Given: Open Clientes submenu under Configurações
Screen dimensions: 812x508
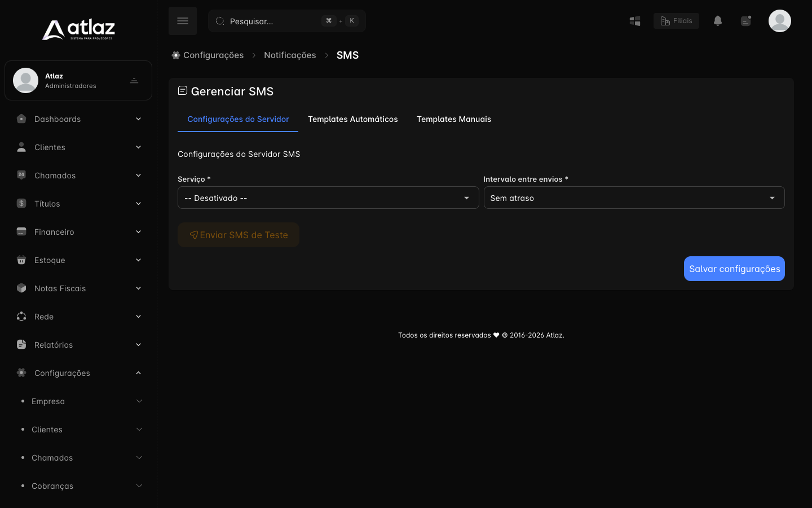Looking at the screenshot, I should click(x=78, y=429).
